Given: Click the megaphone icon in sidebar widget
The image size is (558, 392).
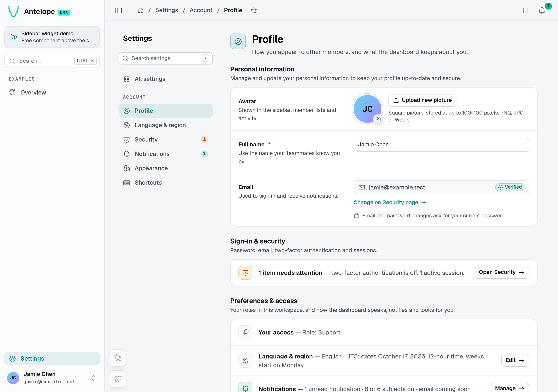Looking at the screenshot, I should click(14, 37).
